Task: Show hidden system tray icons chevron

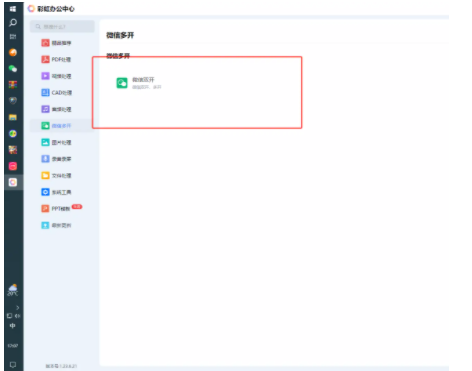Action: [18, 308]
